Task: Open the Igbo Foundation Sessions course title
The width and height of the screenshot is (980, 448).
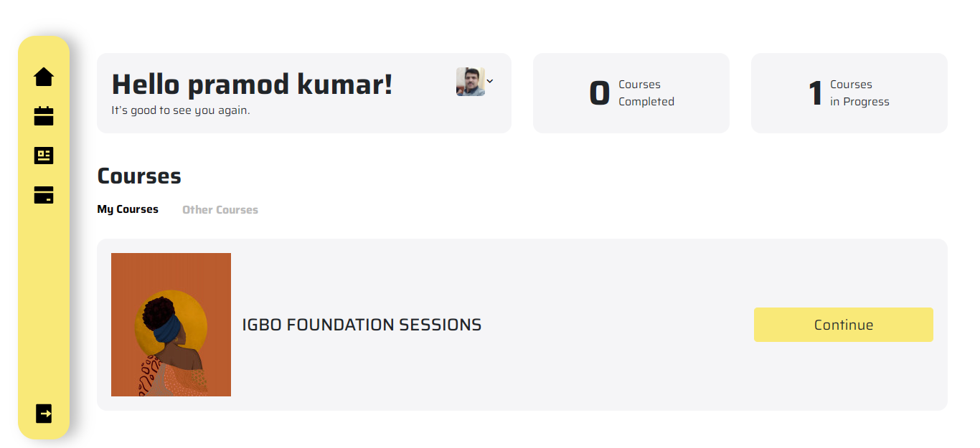Action: coord(362,325)
